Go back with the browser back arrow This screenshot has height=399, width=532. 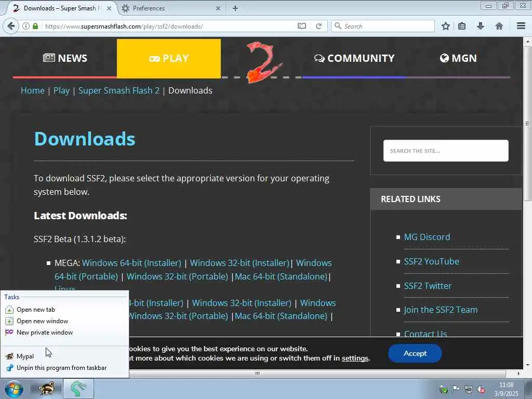[x=11, y=26]
